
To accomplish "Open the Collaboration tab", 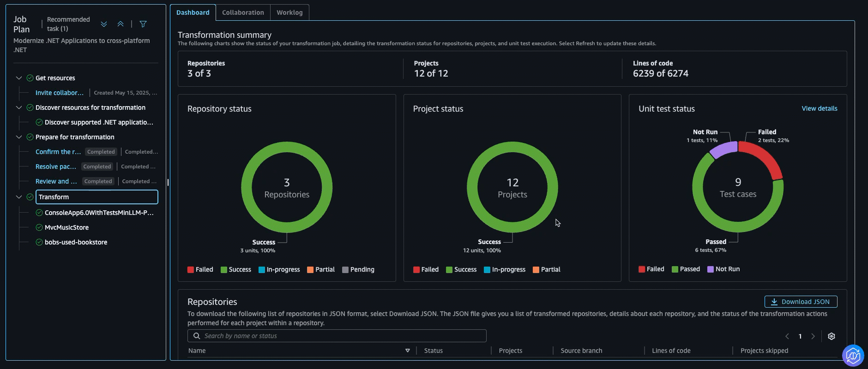I will [x=243, y=12].
